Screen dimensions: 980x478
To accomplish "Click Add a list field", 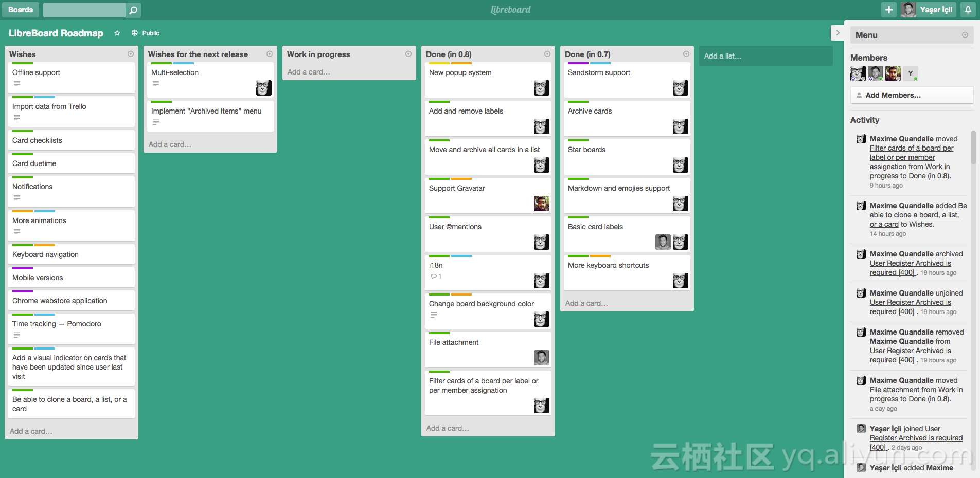I will click(765, 56).
